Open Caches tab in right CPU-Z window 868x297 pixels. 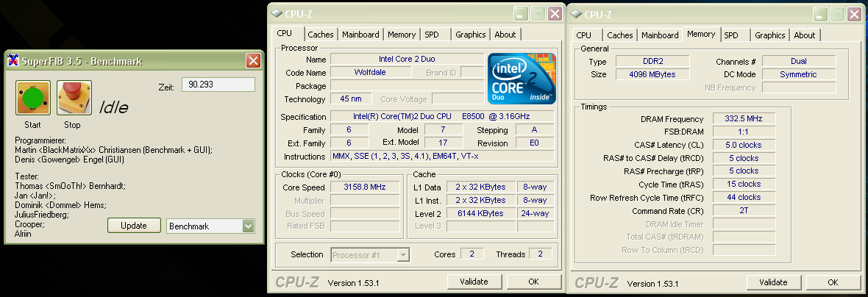619,35
